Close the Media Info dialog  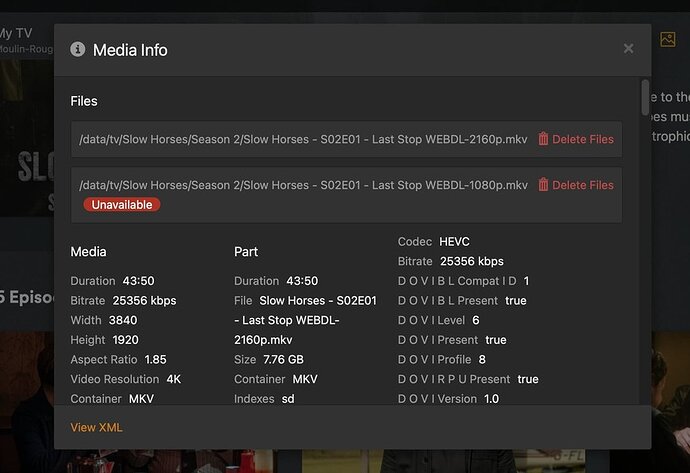click(628, 48)
